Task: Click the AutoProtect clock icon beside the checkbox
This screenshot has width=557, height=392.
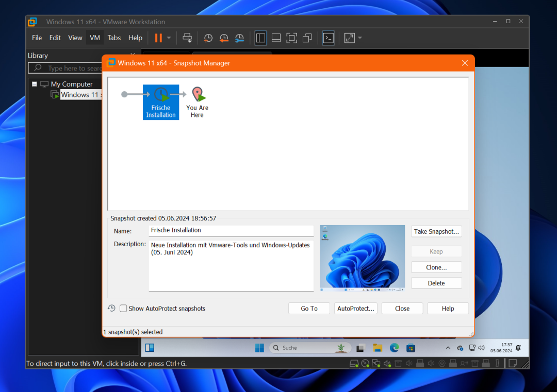Action: 111,308
